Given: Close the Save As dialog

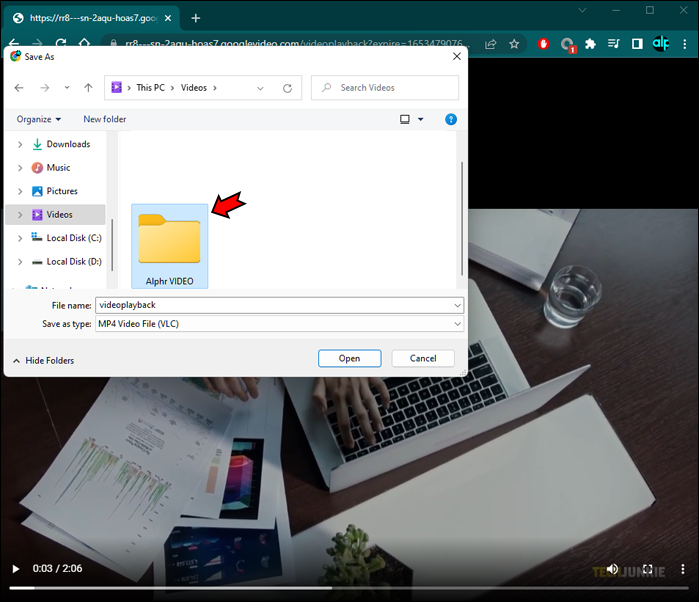Looking at the screenshot, I should point(456,57).
